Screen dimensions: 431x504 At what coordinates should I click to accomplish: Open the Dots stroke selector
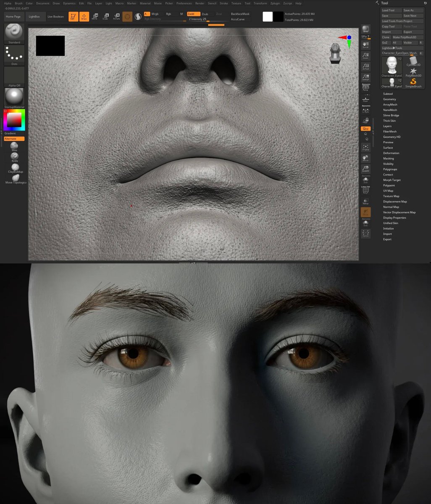click(14, 54)
